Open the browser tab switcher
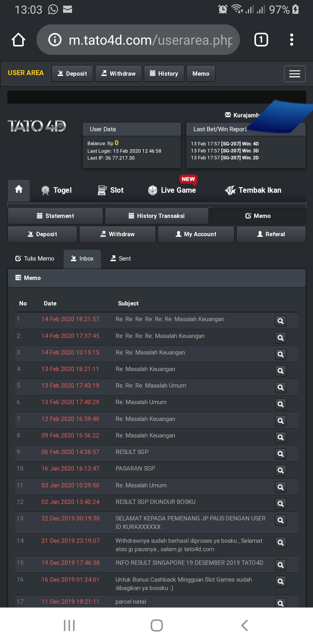This screenshot has width=313, height=644. pos(261,40)
